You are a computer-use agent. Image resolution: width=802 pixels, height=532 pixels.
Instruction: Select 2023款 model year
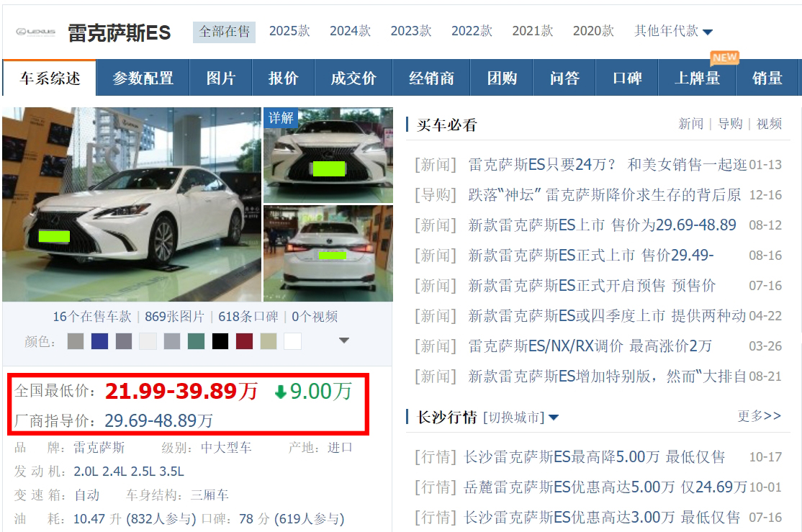(x=411, y=31)
